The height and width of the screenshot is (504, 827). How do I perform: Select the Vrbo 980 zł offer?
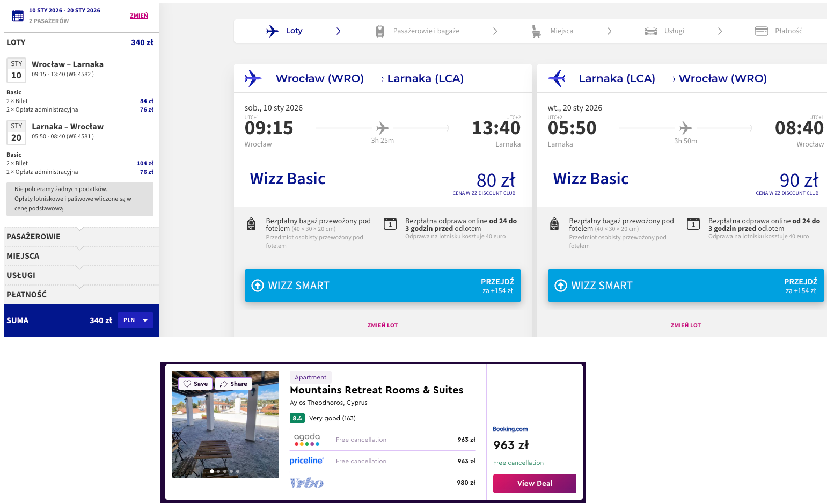point(383,483)
